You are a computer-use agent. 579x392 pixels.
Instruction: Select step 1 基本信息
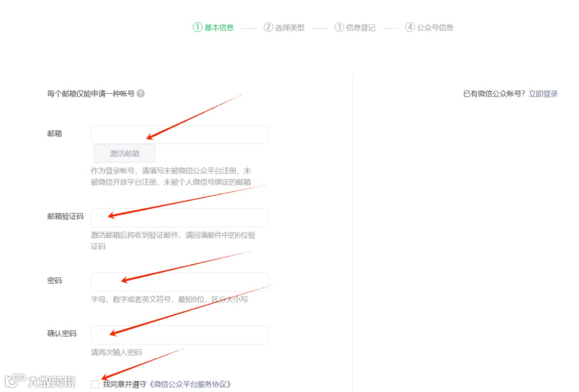click(x=213, y=27)
